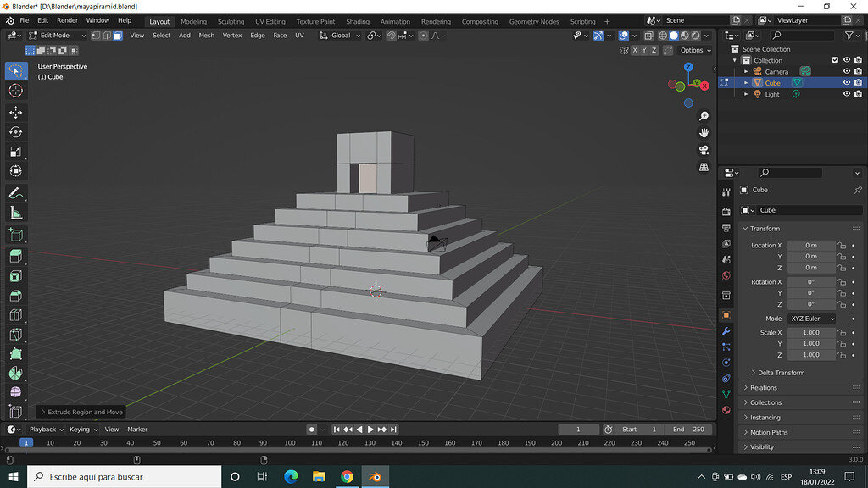Screen dimensions: 868x488
Task: Edit the Location X value field
Action: 810,245
